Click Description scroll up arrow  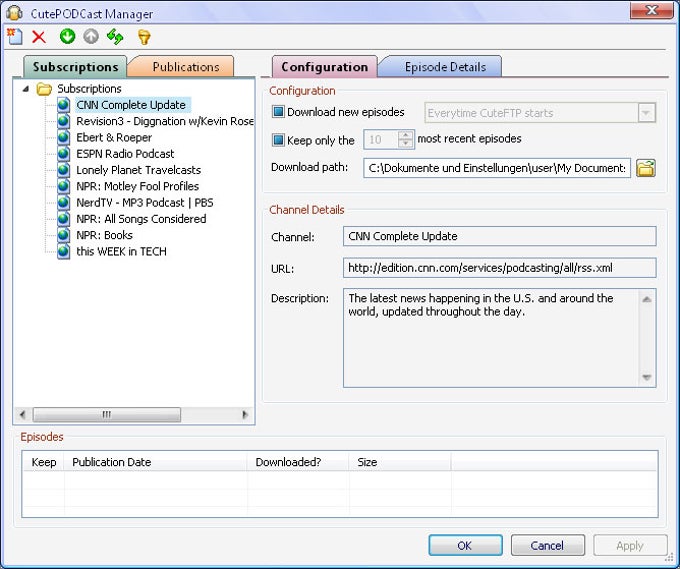pyautogui.click(x=647, y=299)
